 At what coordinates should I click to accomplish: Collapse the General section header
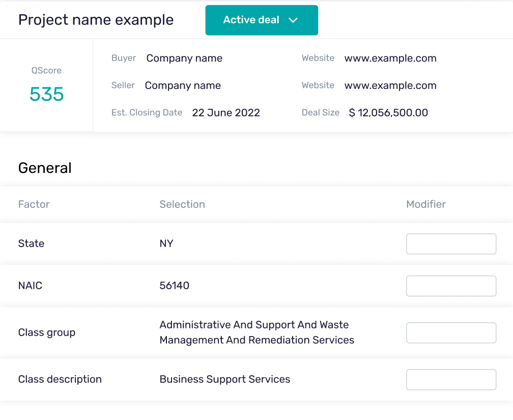(x=45, y=168)
